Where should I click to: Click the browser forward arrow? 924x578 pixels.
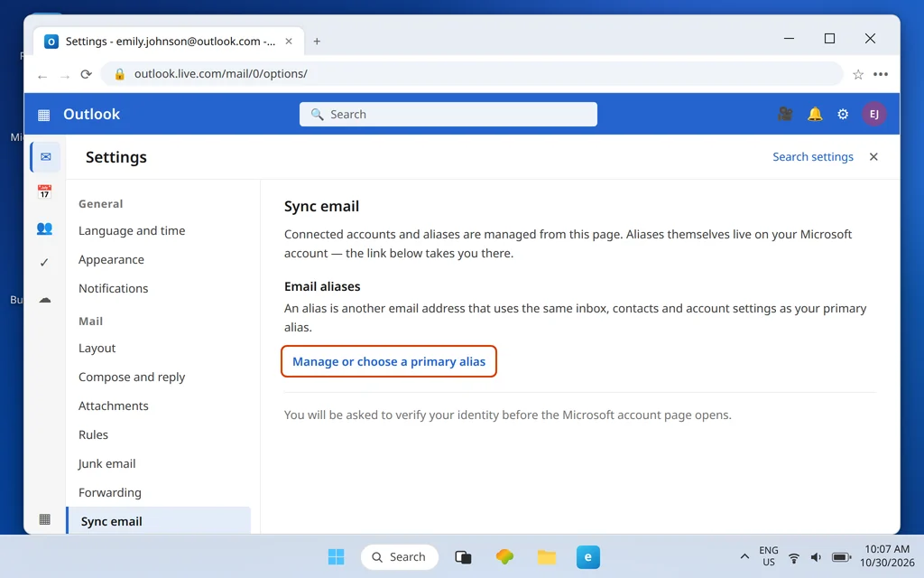coord(65,75)
